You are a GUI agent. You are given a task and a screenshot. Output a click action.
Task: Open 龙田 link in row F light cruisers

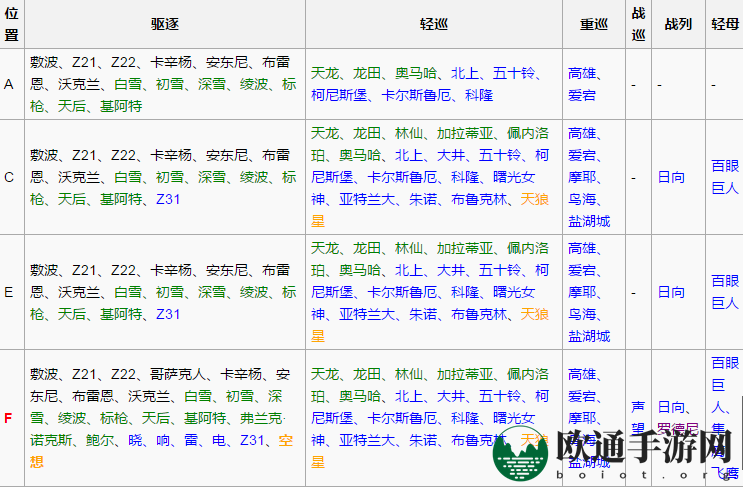coord(367,374)
